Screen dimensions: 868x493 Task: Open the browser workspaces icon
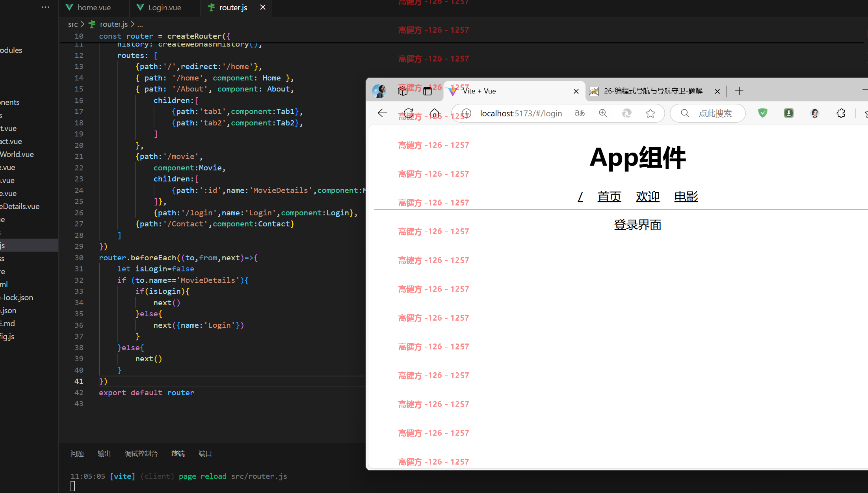coord(402,91)
